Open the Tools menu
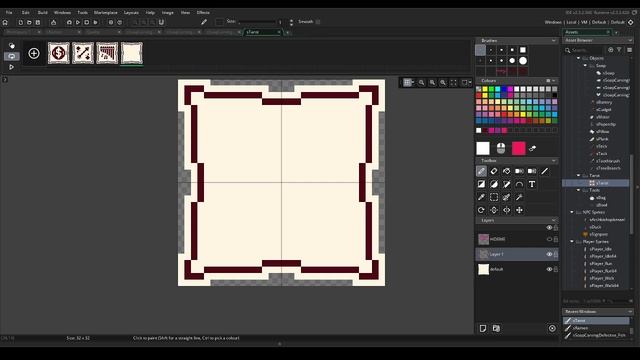Image resolution: width=640 pixels, height=360 pixels. pos(82,13)
